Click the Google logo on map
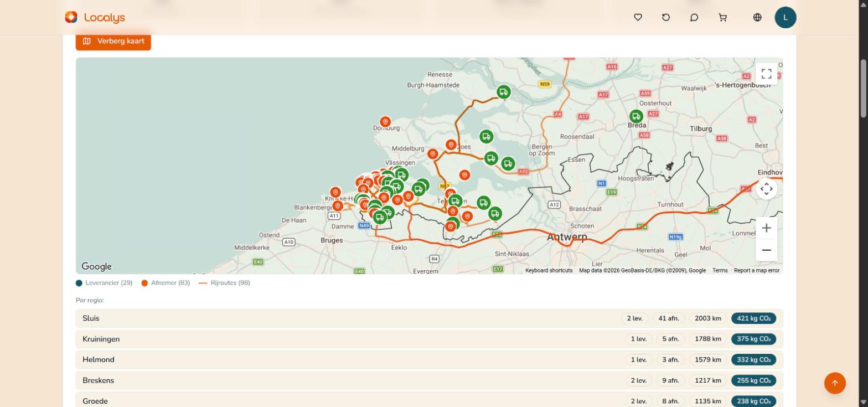The height and width of the screenshot is (407, 868). point(97,267)
